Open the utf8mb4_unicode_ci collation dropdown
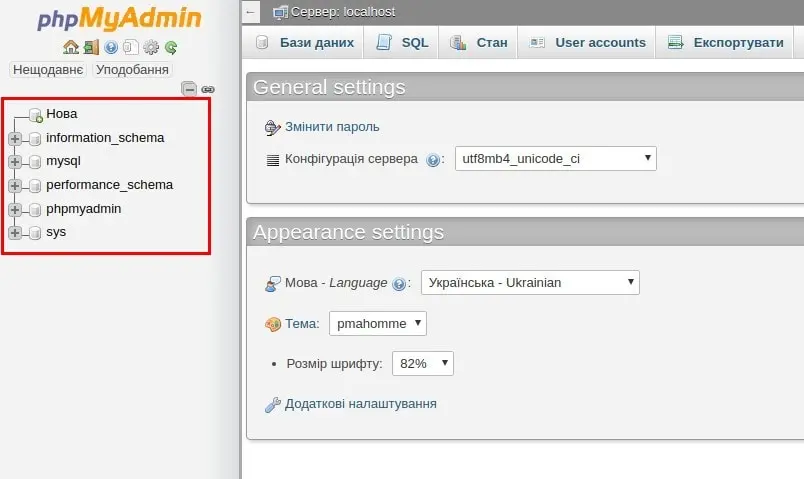 pos(555,159)
